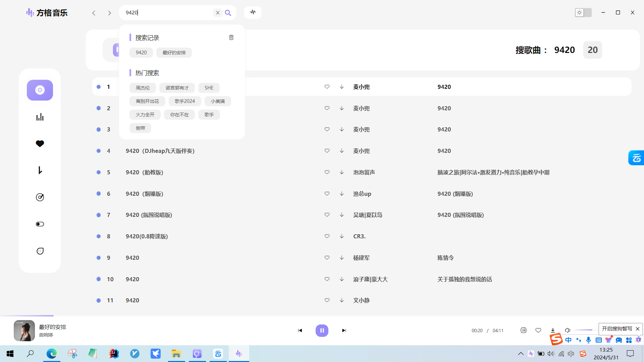This screenshot has height=362, width=644.
Task: Open the charts sidebar icon
Action: pyautogui.click(x=40, y=117)
